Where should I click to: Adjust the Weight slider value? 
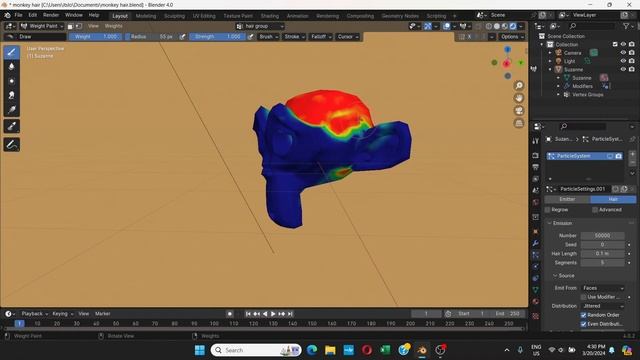(x=96, y=37)
